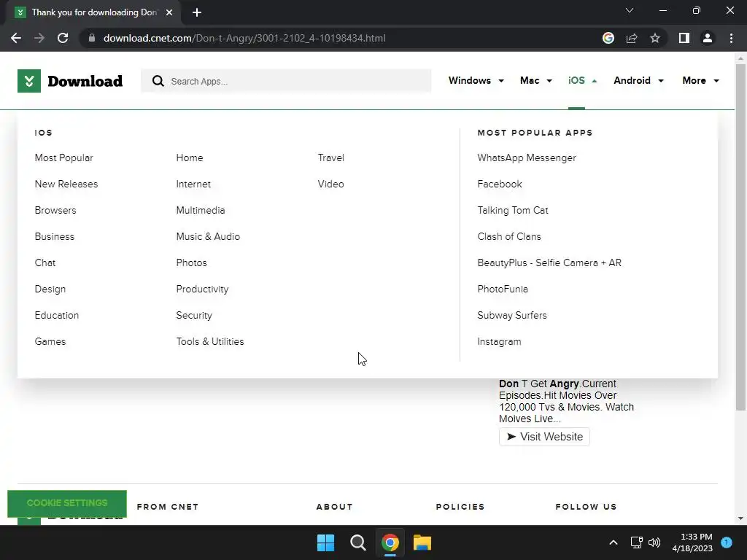Open Design category
This screenshot has height=560, width=747.
(x=50, y=289)
